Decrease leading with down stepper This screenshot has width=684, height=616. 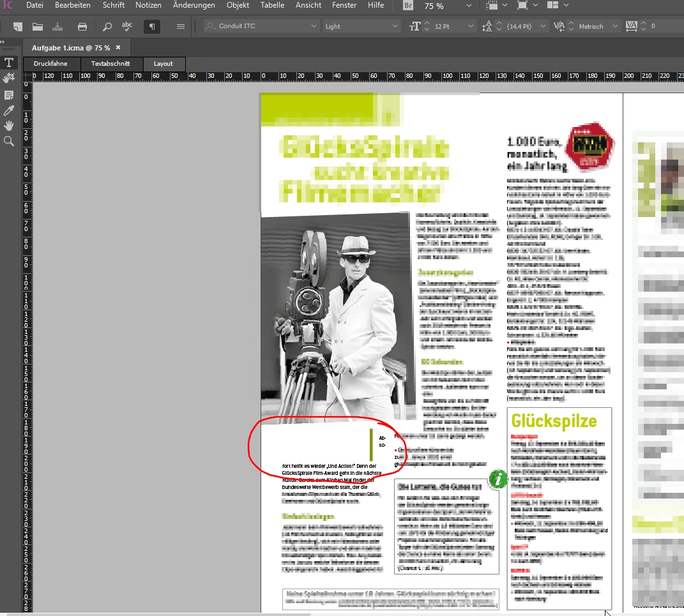(499, 29)
